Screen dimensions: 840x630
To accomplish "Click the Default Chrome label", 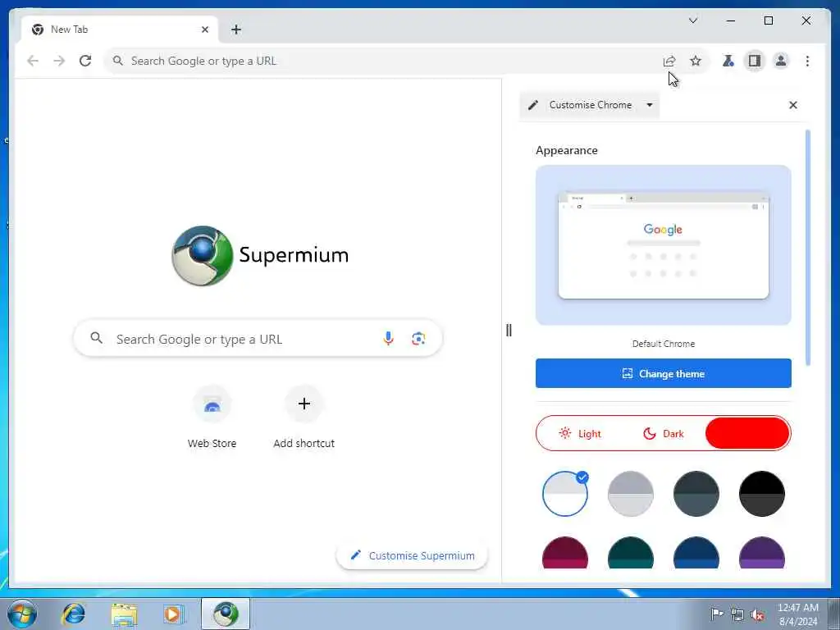I will (663, 344).
